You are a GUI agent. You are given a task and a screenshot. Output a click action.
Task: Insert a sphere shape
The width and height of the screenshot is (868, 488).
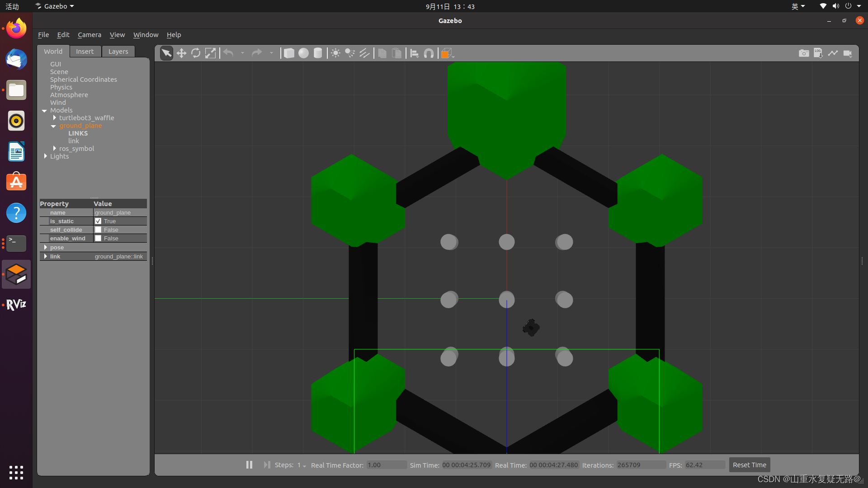[303, 53]
